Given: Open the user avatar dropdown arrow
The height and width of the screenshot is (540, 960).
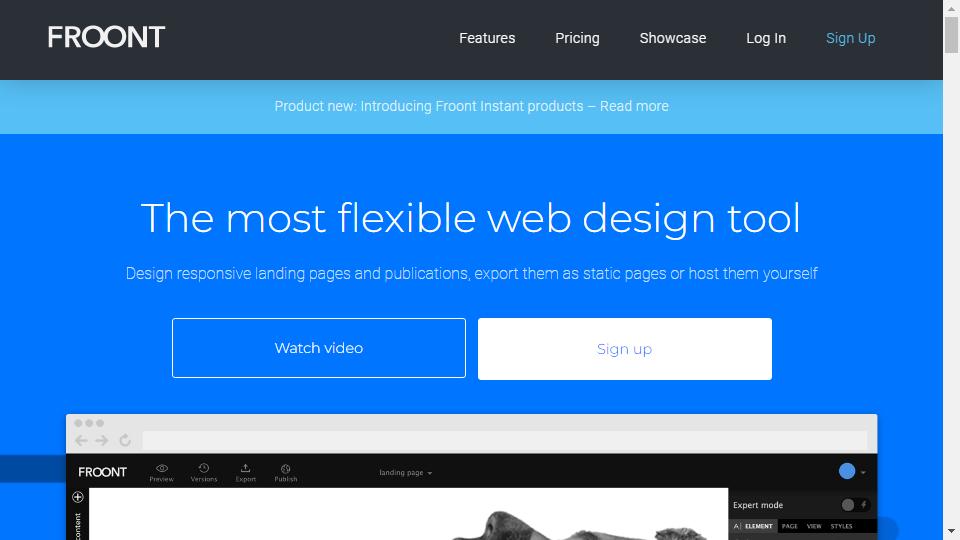Looking at the screenshot, I should (x=863, y=473).
